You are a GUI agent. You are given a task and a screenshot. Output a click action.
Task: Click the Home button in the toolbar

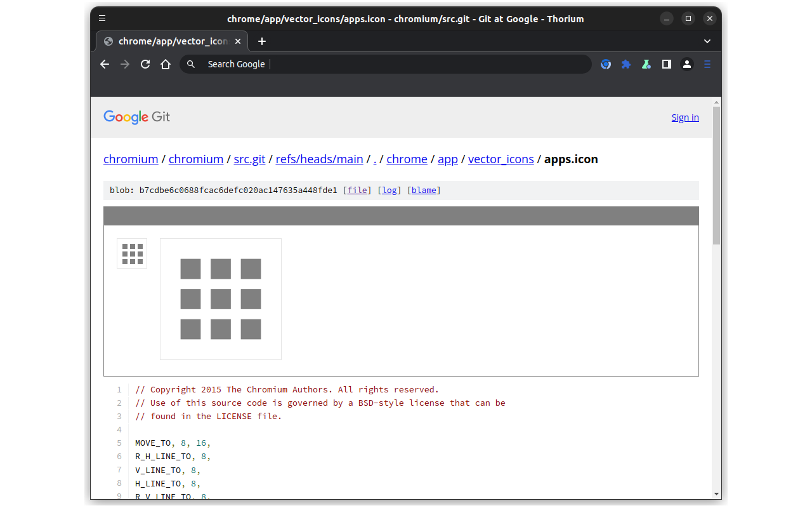(x=166, y=64)
